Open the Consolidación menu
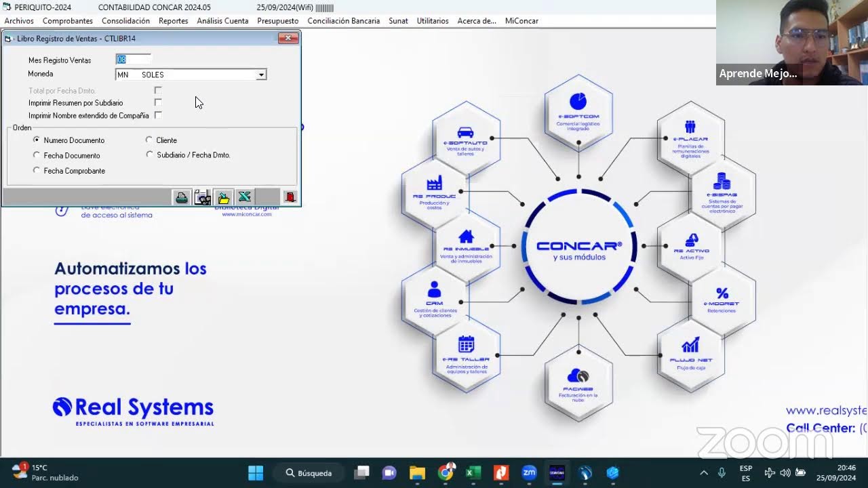The width and height of the screenshot is (868, 488). tap(125, 21)
